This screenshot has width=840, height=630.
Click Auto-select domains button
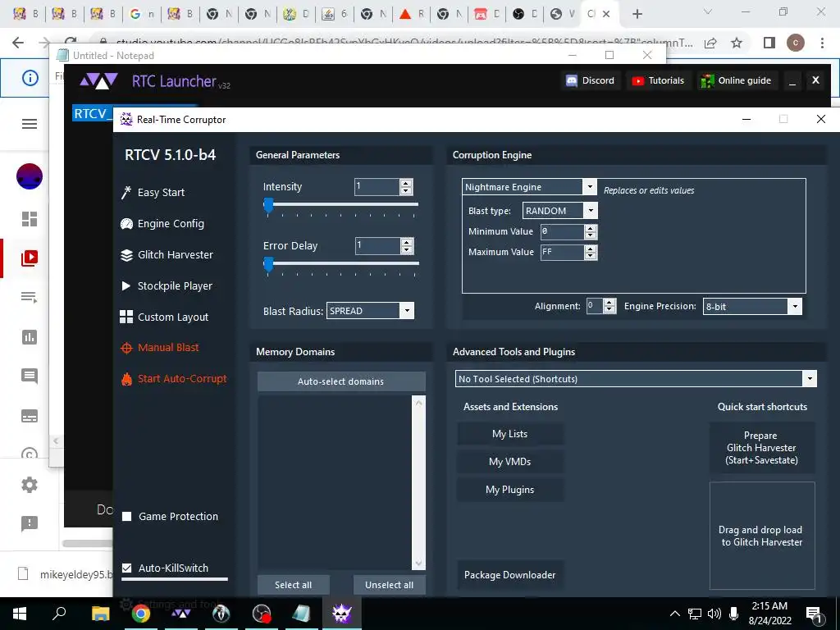(341, 381)
